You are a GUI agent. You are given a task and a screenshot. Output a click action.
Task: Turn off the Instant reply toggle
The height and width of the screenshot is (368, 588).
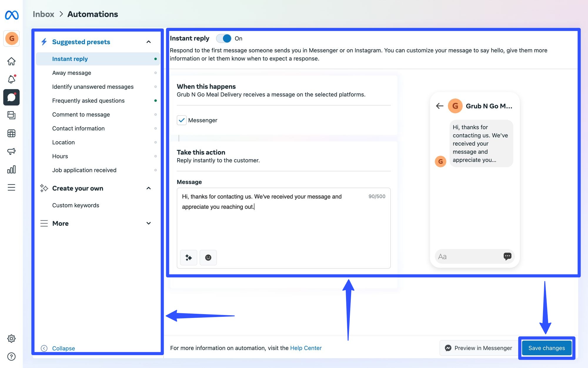[224, 38]
